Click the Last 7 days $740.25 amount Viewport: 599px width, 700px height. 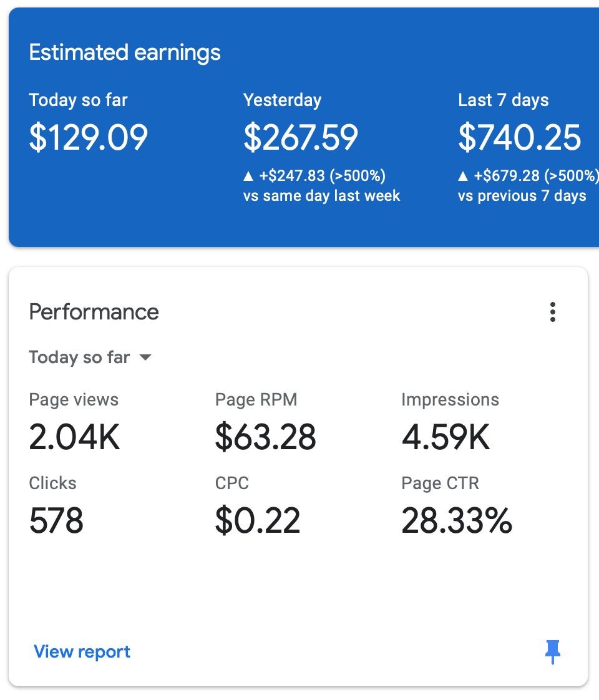pos(520,138)
